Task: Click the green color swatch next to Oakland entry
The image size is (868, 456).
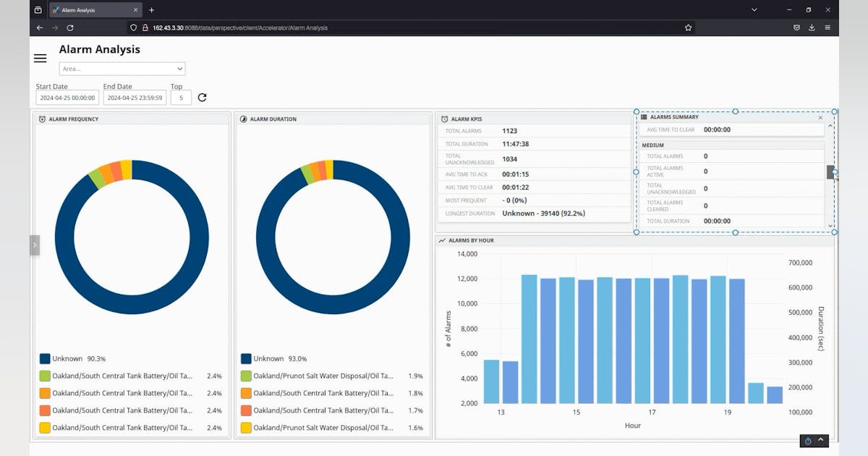Action: [x=45, y=376]
